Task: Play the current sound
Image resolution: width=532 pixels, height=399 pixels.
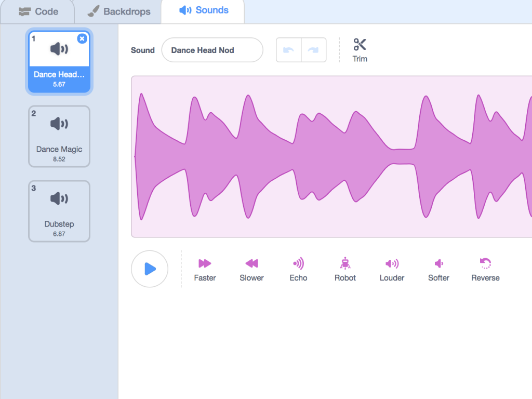Action: [150, 269]
